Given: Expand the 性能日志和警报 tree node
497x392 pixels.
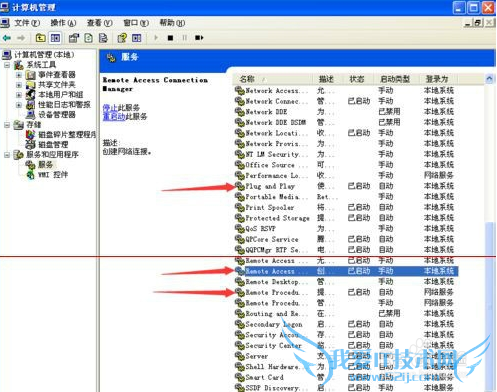Looking at the screenshot, I should (19, 105).
